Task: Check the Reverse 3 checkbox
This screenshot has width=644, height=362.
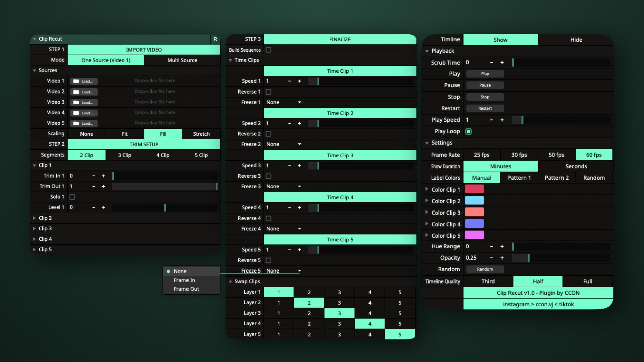Action: click(x=268, y=176)
